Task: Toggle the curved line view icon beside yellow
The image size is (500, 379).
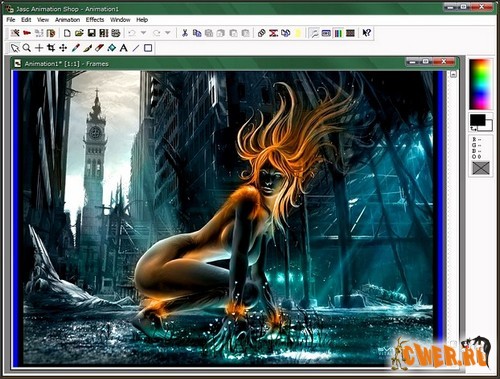Action: [314, 33]
